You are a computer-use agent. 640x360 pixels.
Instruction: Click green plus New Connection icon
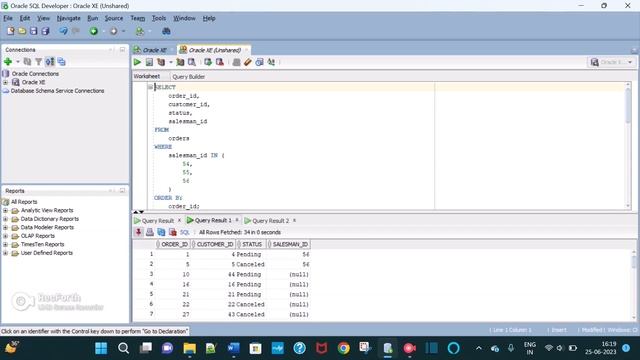tap(8, 62)
